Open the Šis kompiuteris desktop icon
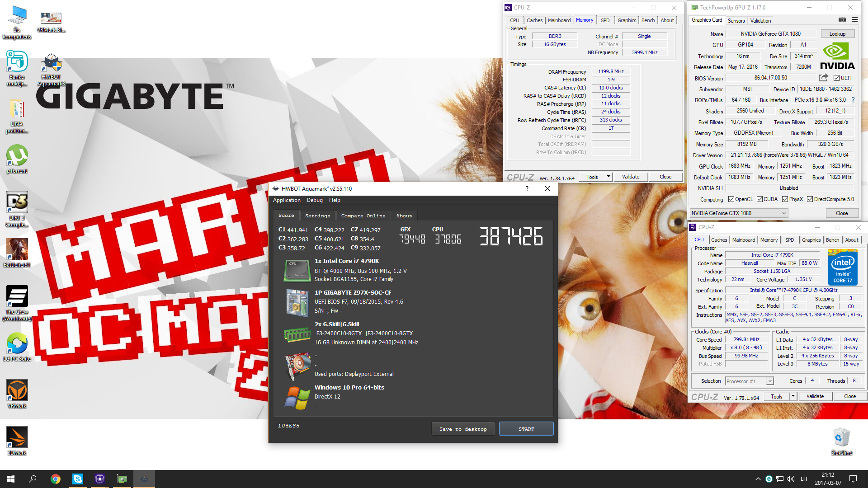868x488 pixels. 17,23
